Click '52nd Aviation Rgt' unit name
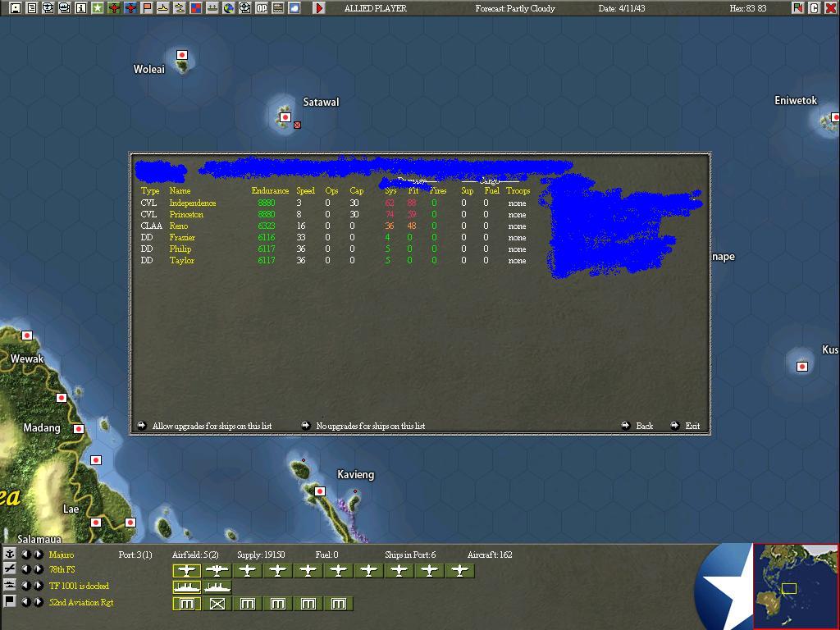The width and height of the screenshot is (840, 630). click(81, 602)
